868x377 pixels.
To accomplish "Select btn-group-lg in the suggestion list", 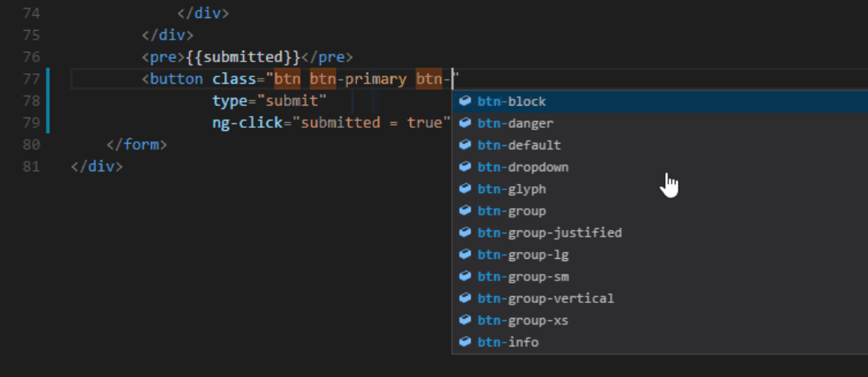I will point(523,255).
